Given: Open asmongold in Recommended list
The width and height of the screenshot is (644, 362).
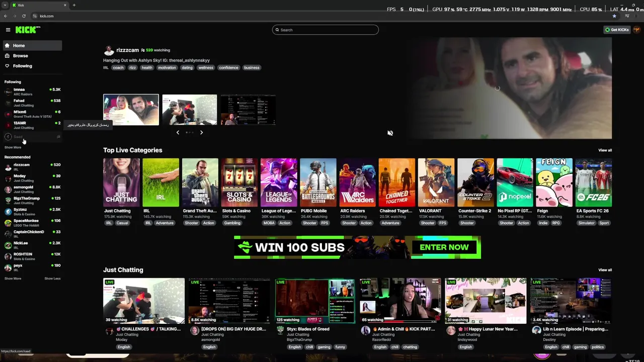Looking at the screenshot, I should tap(33, 189).
